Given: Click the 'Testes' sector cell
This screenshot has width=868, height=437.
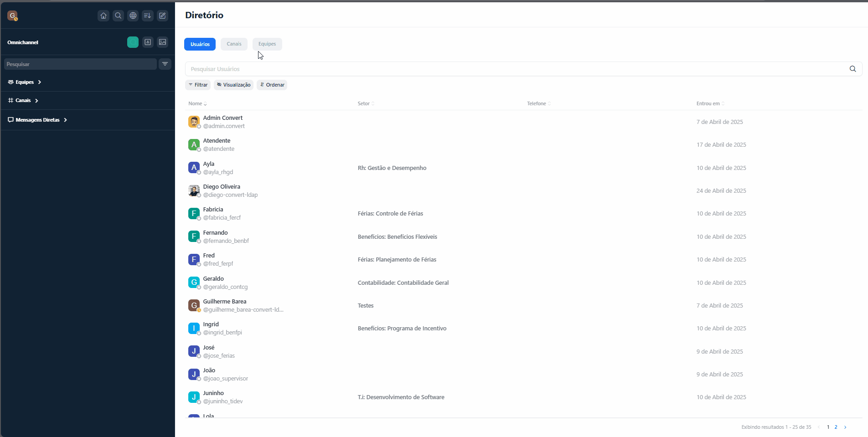Looking at the screenshot, I should [366, 305].
